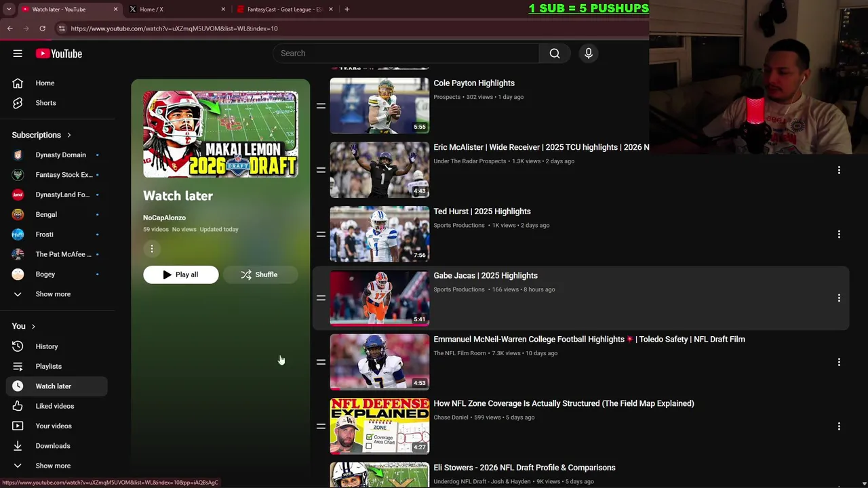The width and height of the screenshot is (868, 488).
Task: Grab reorder handle for Ted Hurst video
Action: coord(321,234)
